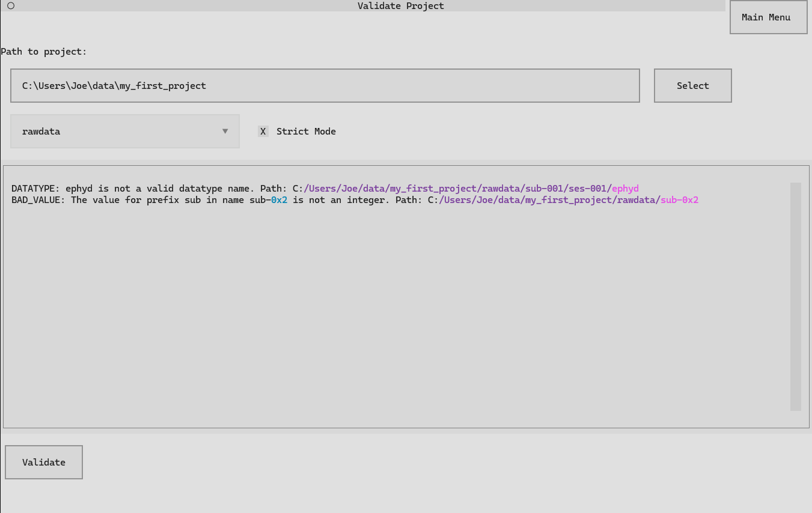Screen dimensions: 812x513
Task: Toggle the Strict Mode checkbox
Action: pyautogui.click(x=263, y=132)
